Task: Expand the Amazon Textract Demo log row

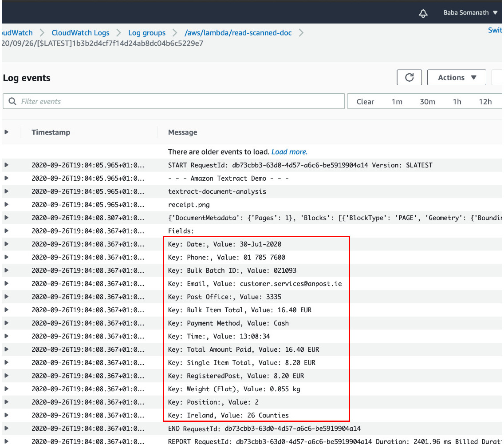Action: [6, 178]
